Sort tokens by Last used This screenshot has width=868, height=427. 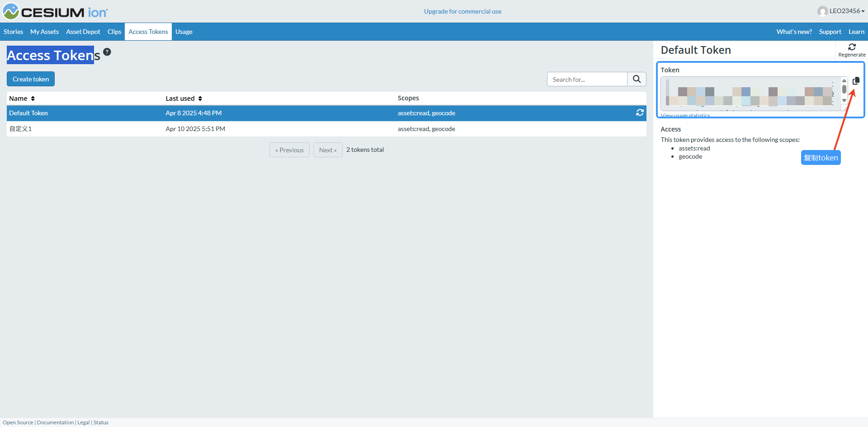(184, 99)
